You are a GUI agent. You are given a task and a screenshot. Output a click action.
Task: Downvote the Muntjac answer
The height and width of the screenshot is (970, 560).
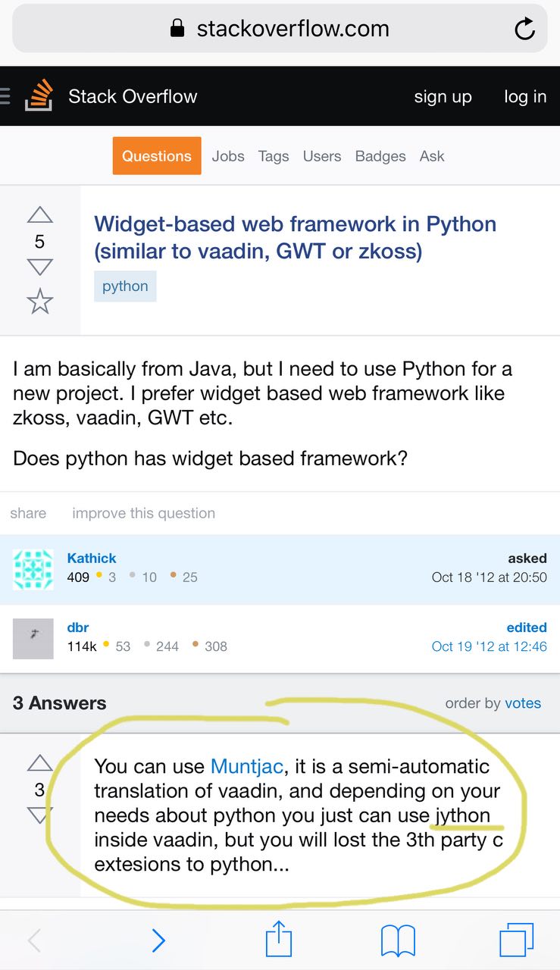click(39, 815)
